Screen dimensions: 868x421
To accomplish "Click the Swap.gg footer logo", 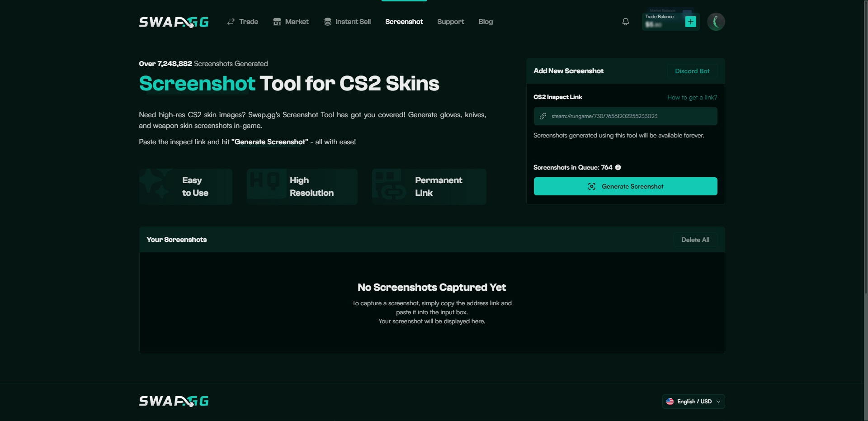I will [x=174, y=401].
